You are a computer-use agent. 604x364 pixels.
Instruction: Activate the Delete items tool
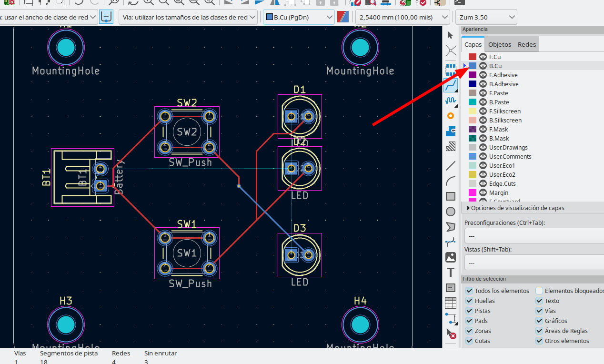[x=451, y=334]
